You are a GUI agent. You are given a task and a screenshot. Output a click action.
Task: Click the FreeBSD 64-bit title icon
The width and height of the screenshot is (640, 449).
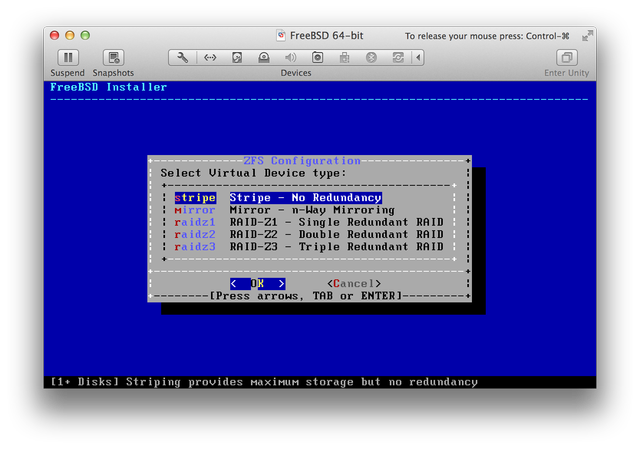281,36
